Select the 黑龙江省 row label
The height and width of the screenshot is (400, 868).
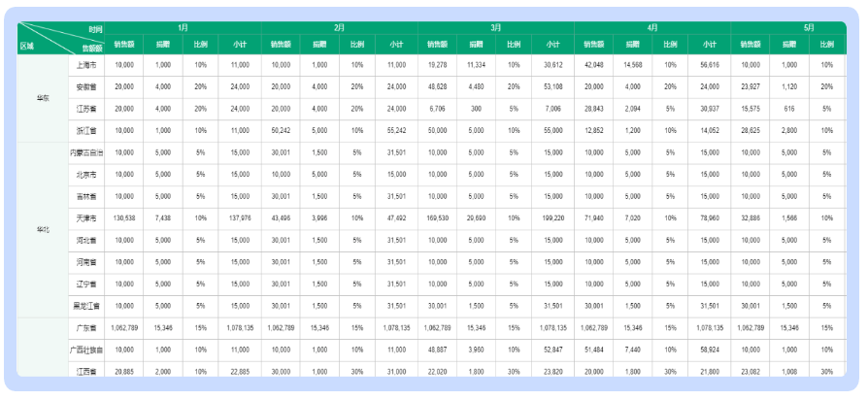coord(85,306)
